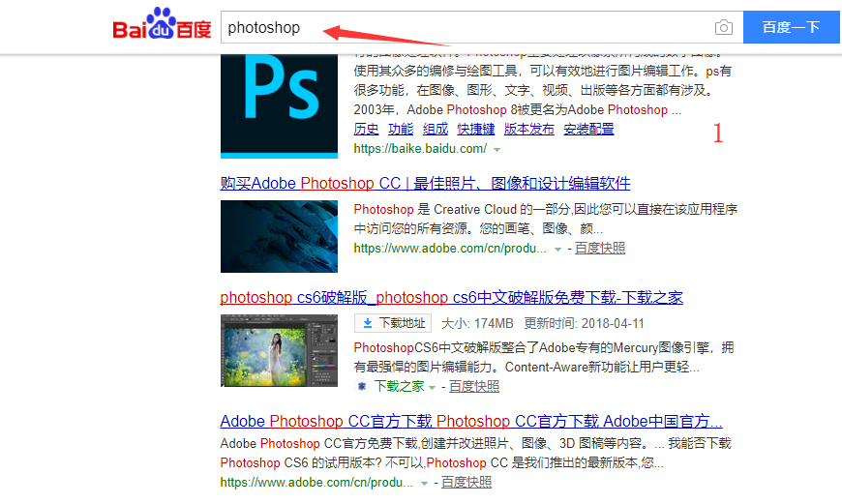This screenshot has width=842, height=504.
Task: Click the 下载之家 site icon
Action: tap(361, 386)
